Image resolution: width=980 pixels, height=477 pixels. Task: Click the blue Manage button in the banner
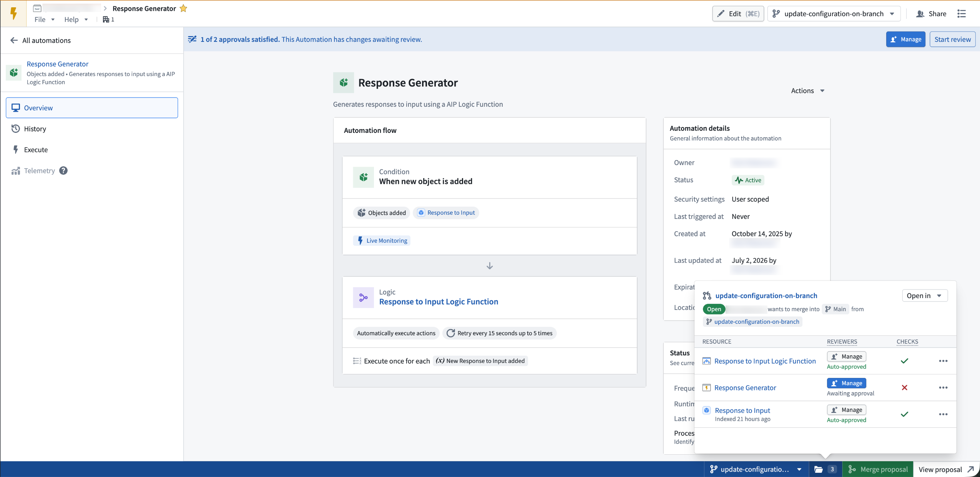[x=905, y=39]
